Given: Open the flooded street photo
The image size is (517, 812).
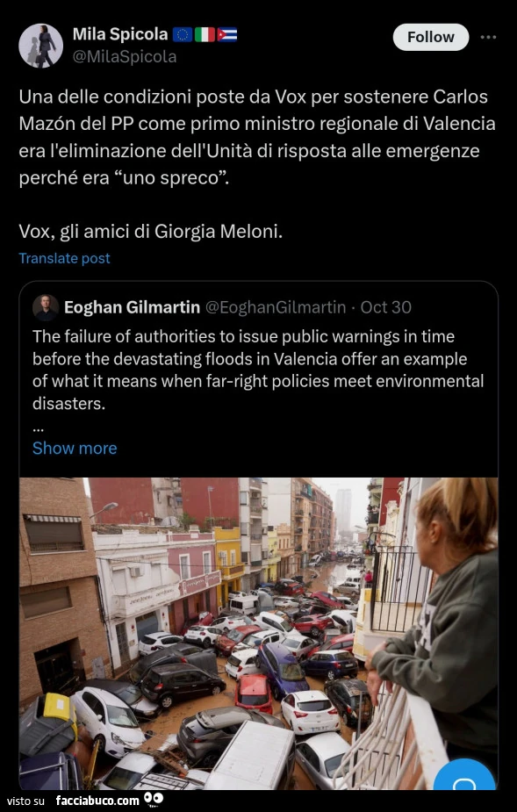Looking at the screenshot, I should click(258, 633).
